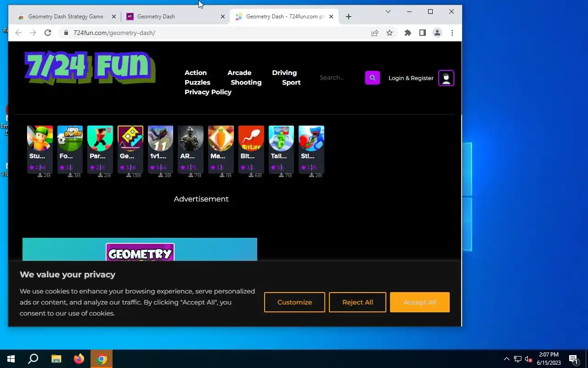588x368 pixels.
Task: Open the BitLife game thumbnail
Action: (251, 138)
